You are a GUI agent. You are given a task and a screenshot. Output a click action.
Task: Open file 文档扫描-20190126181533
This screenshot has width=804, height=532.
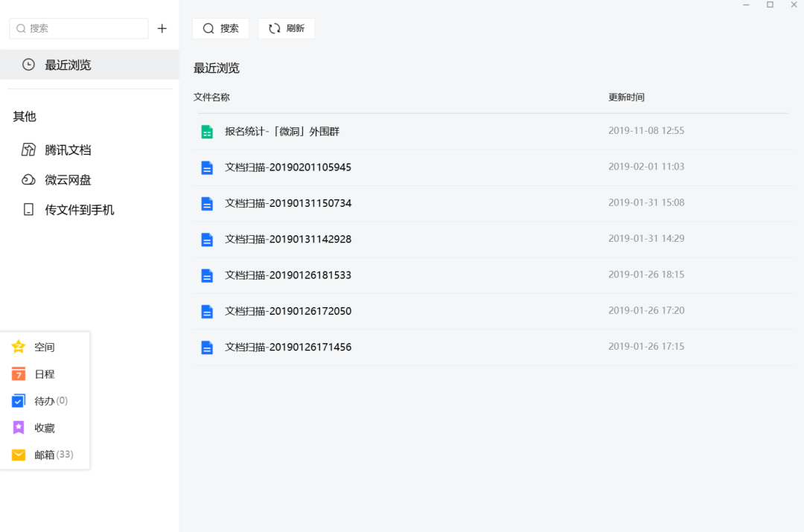(288, 275)
